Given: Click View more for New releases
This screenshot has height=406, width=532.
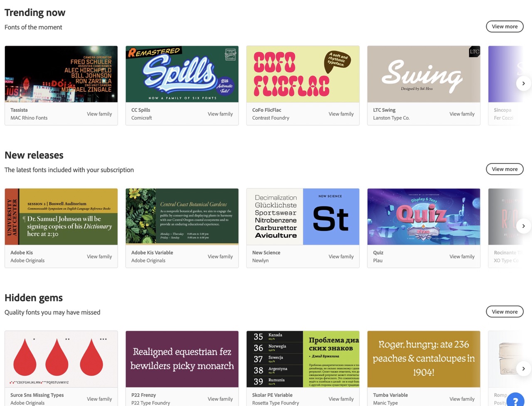Looking at the screenshot, I should coord(505,169).
